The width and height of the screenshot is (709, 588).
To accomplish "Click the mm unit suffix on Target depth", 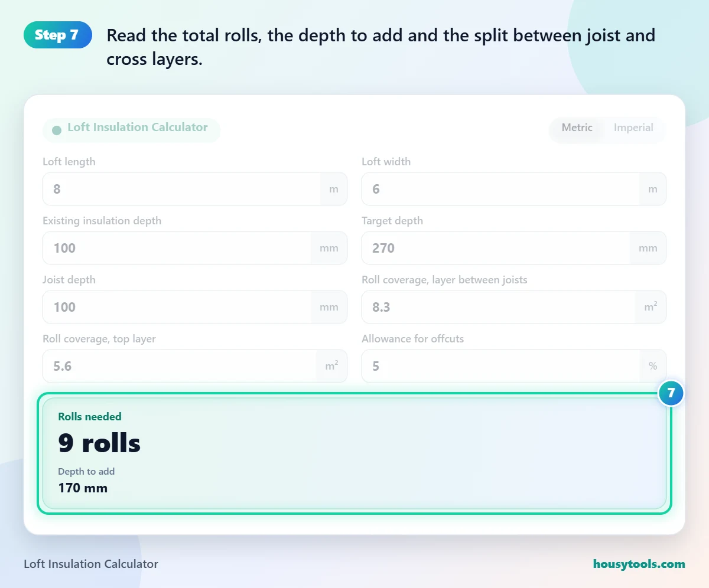I will (x=648, y=248).
